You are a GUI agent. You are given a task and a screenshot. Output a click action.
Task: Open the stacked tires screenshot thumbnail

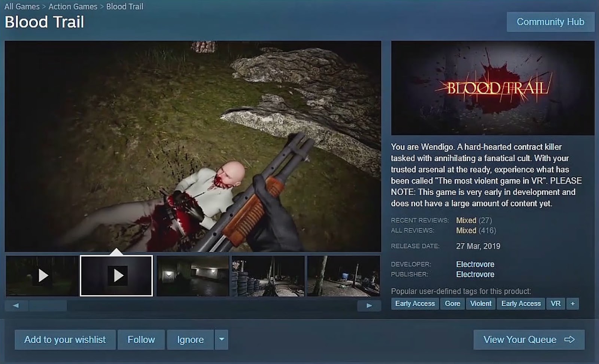point(268,276)
